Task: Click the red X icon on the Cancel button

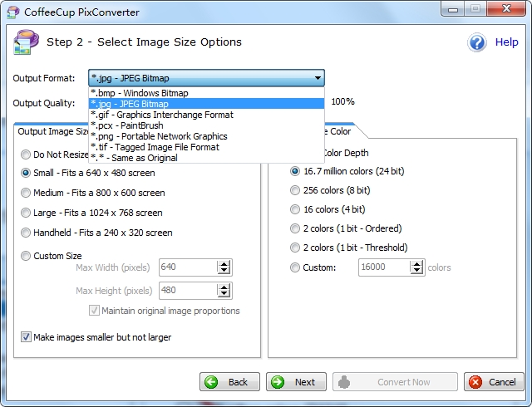Action: pos(475,382)
